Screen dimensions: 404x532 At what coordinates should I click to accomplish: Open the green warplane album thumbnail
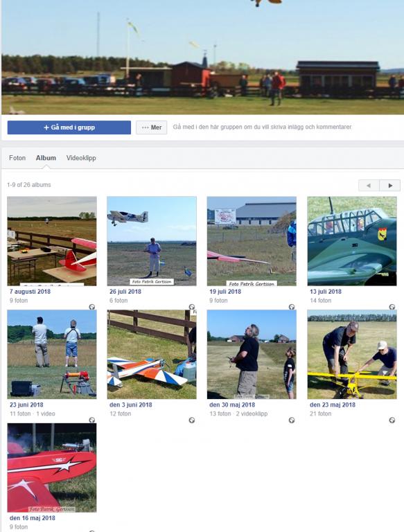(352, 241)
